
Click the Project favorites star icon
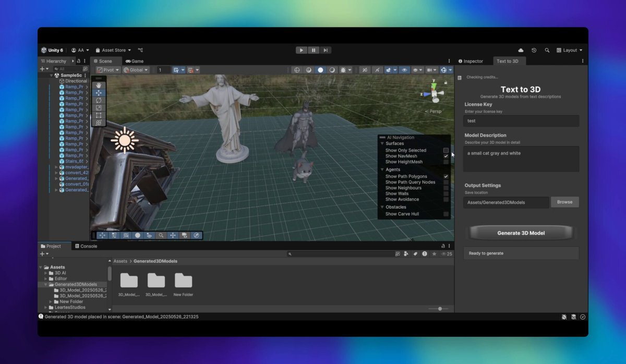(434, 254)
